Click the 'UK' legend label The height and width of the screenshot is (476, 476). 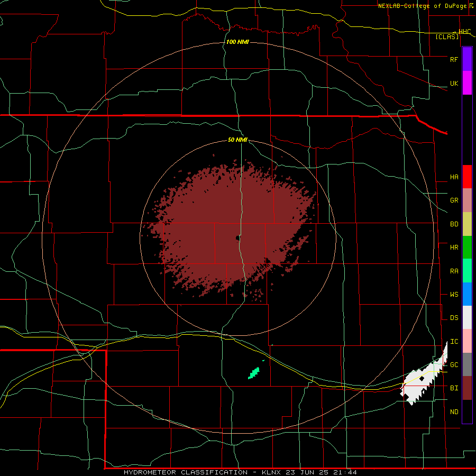[x=454, y=84]
